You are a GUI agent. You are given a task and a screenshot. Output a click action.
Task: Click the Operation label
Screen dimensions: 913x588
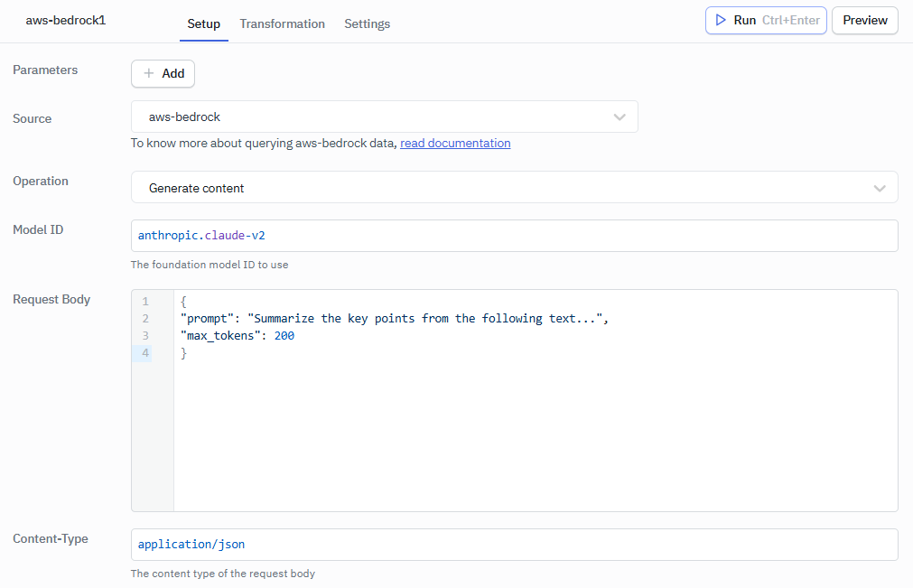point(41,181)
